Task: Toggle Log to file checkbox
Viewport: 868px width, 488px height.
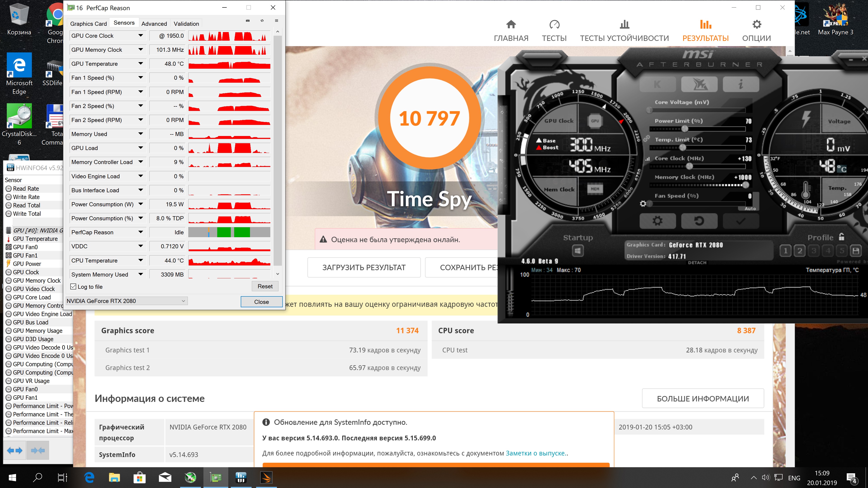Action: tap(73, 287)
